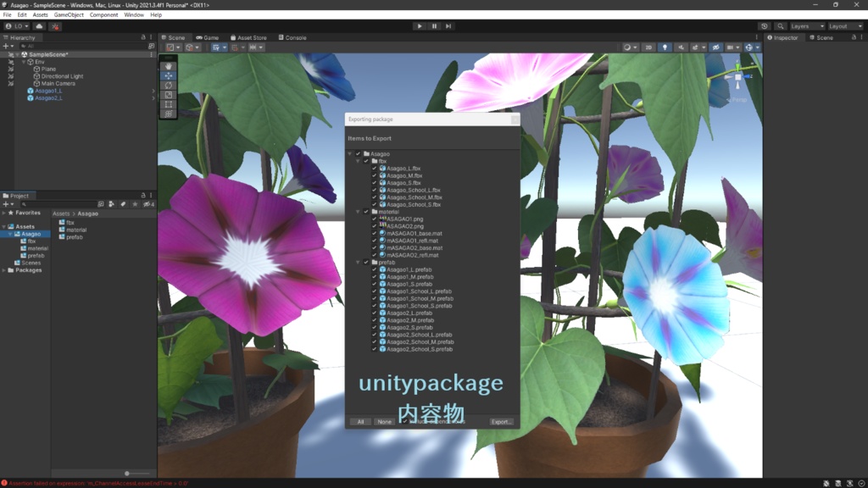868x488 pixels.
Task: Click the global search magnifier icon
Action: (781, 26)
